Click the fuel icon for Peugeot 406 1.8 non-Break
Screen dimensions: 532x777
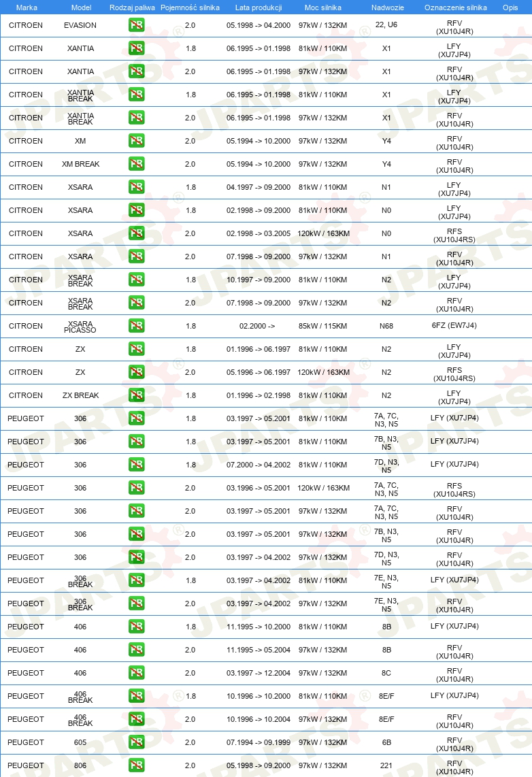[x=136, y=627]
